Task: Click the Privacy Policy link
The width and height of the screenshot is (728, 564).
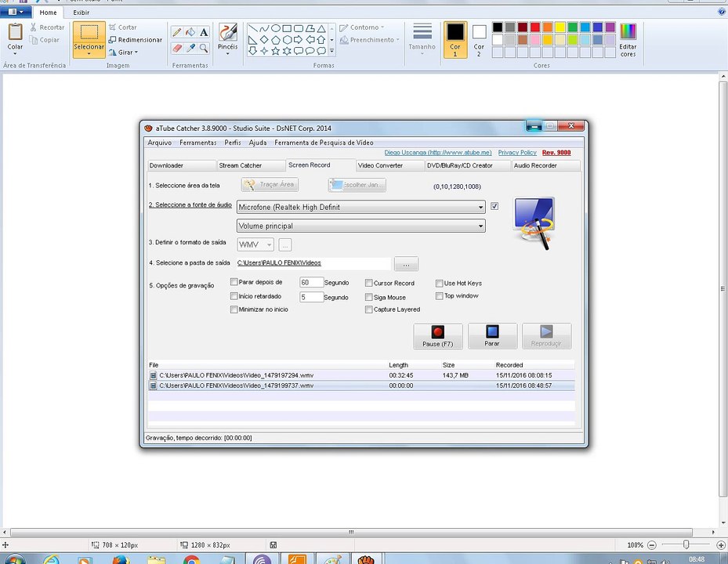Action: [517, 152]
